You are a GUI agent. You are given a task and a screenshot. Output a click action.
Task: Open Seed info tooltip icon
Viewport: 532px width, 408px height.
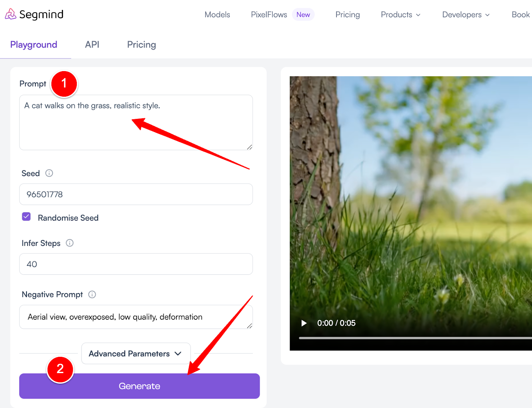[49, 173]
